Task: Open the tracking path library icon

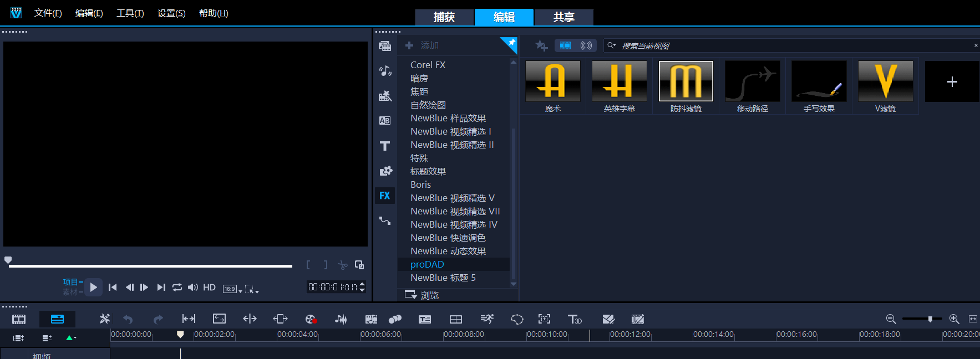Action: point(385,220)
